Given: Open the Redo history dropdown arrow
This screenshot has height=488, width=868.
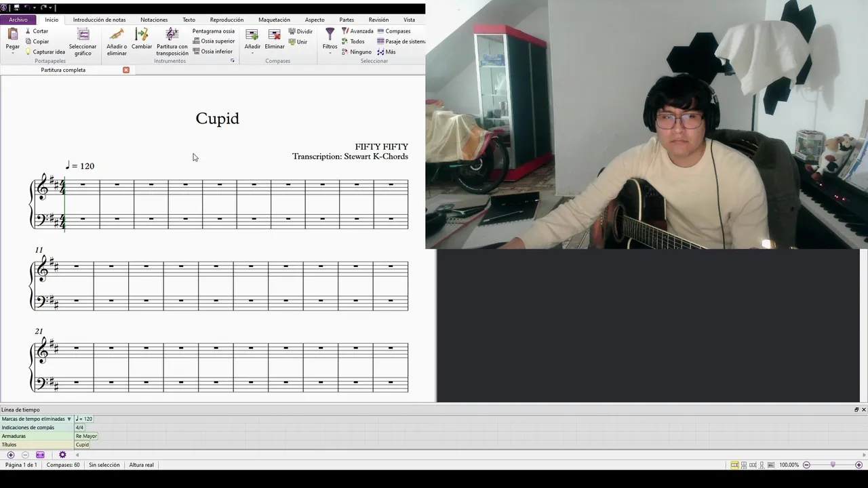Looking at the screenshot, I should click(x=50, y=7).
